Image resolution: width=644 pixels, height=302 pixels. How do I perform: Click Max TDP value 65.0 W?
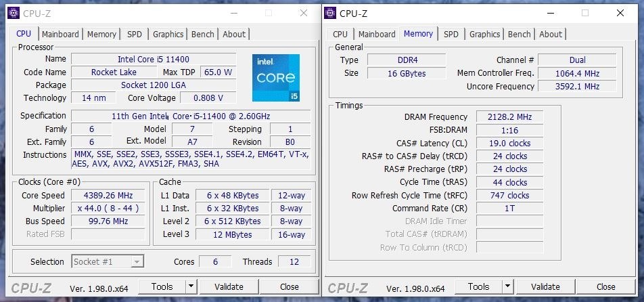pyautogui.click(x=218, y=72)
